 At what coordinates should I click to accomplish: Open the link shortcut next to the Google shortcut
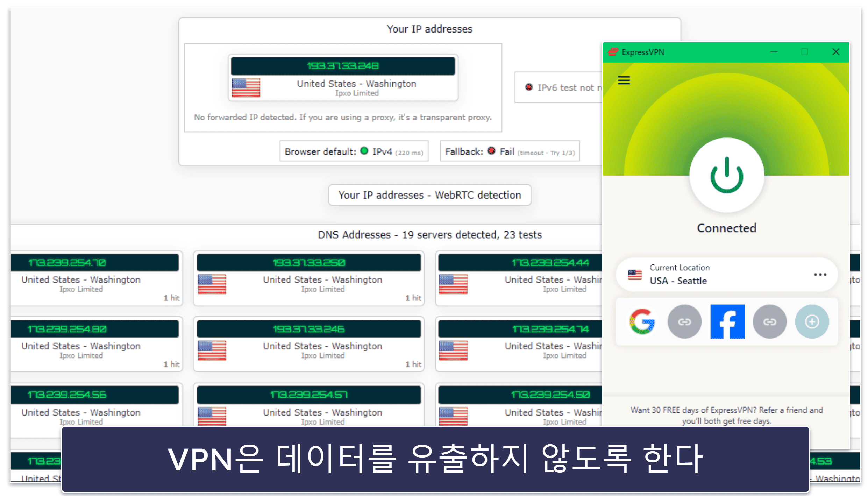(x=684, y=321)
